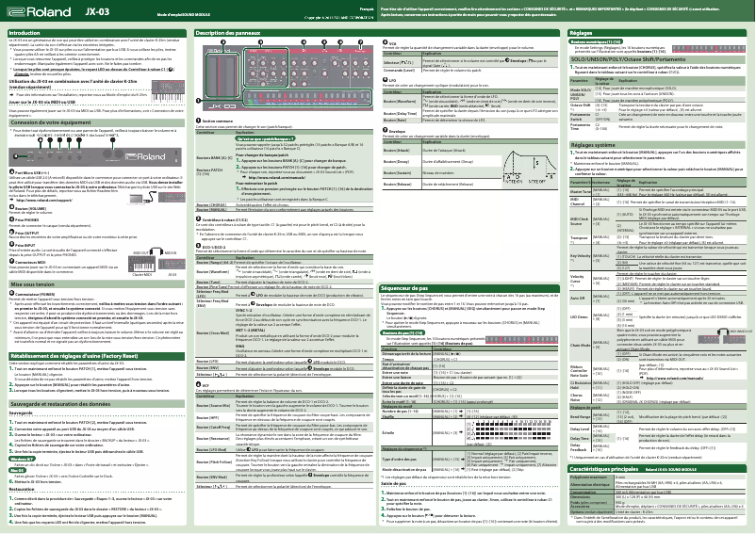Select the 'Restauration' subheading

click(x=22, y=489)
